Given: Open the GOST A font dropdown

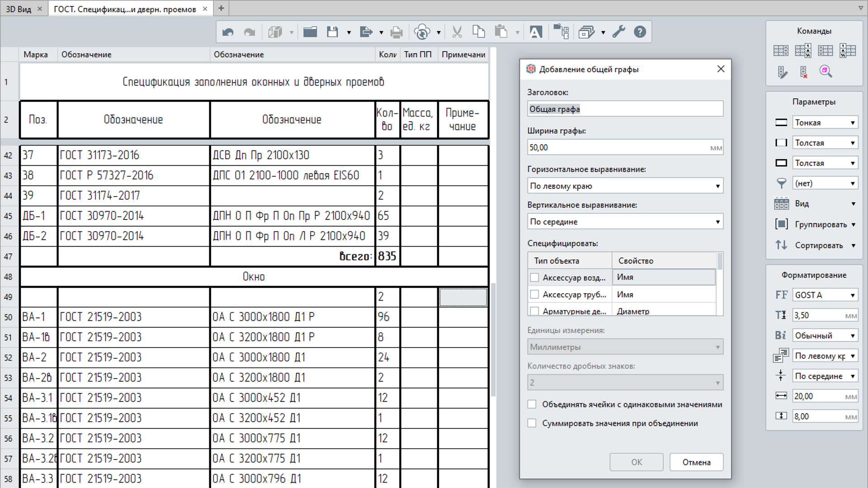Looking at the screenshot, I should pos(825,295).
